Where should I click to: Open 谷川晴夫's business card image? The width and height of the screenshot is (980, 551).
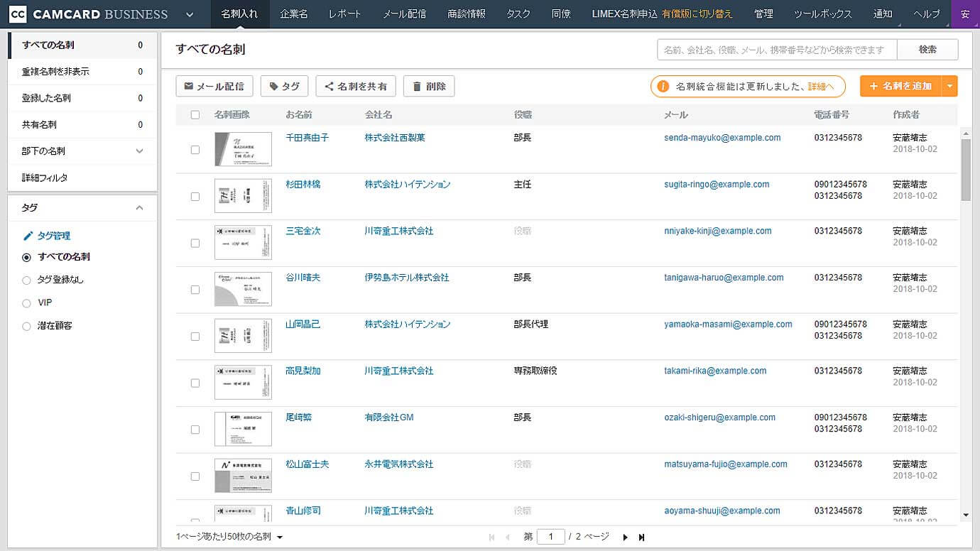pos(243,289)
